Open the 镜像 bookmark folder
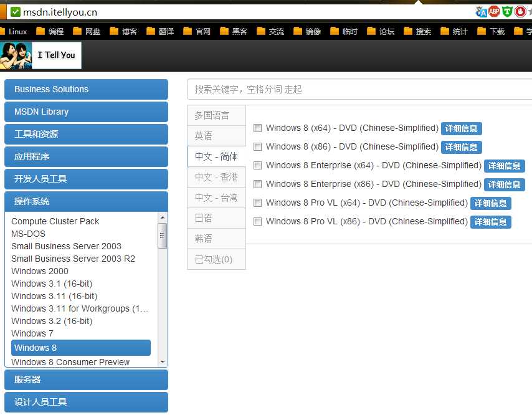This screenshot has width=532, height=415. click(306, 32)
